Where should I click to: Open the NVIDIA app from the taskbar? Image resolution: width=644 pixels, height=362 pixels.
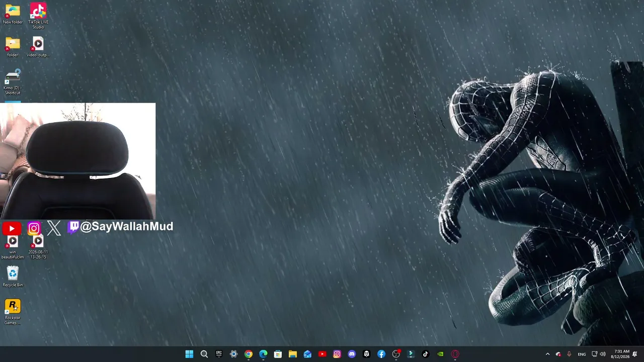[440, 354]
